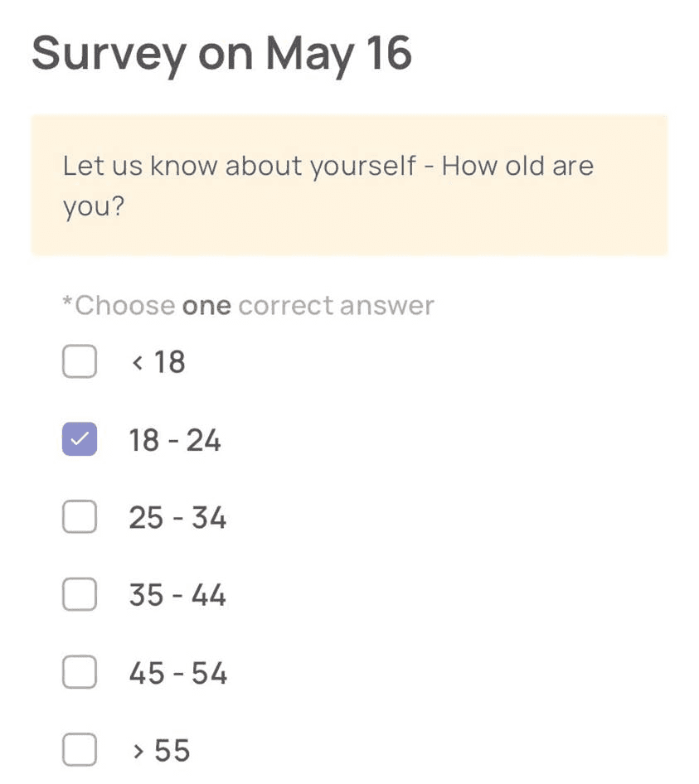Click the "*Choose one correct answer" hint

248,306
